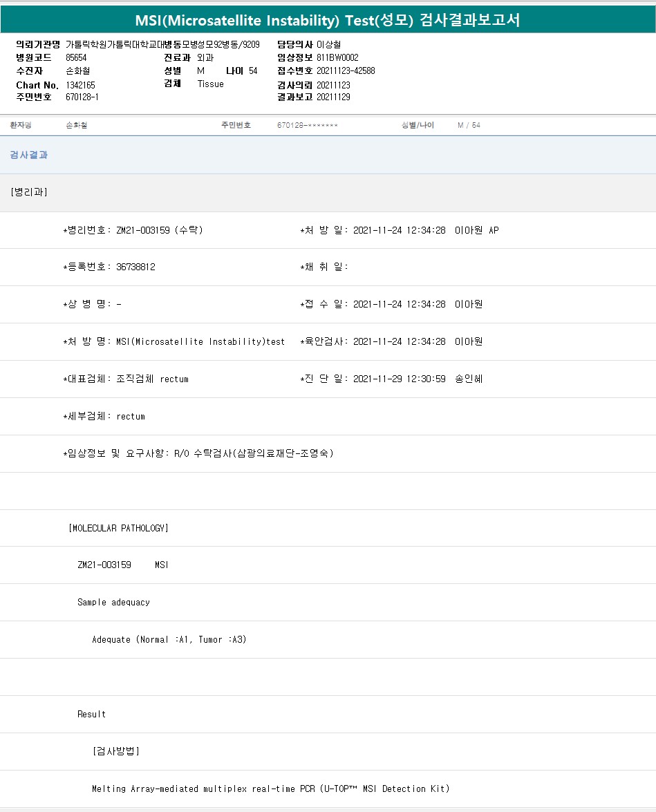Select the Melting Array-mediated multiplex PCR line

click(x=270, y=789)
